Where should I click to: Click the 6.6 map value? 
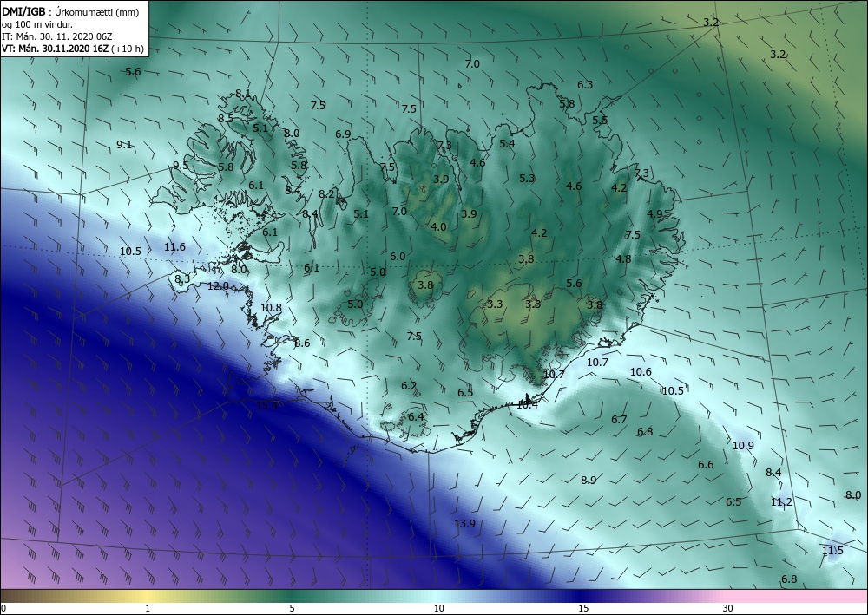click(x=706, y=464)
